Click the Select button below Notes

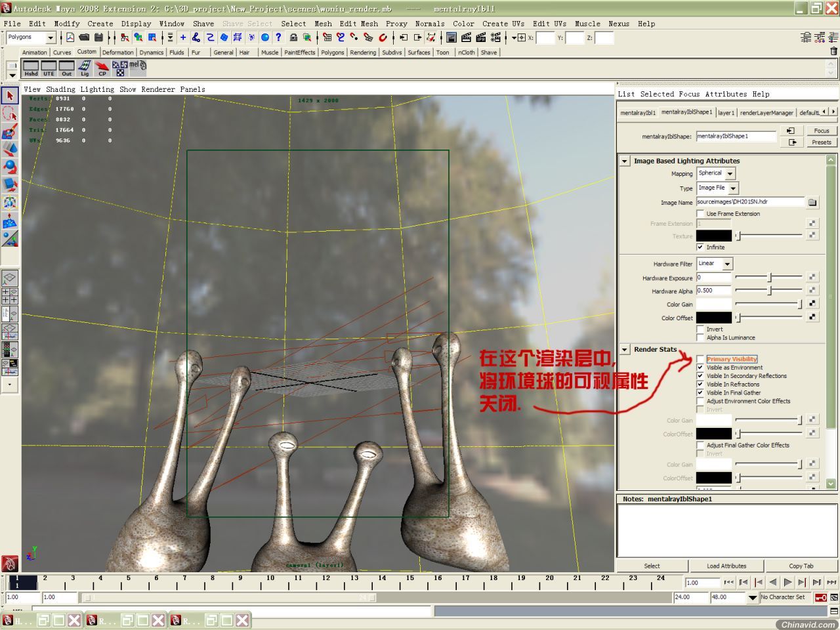pos(652,566)
